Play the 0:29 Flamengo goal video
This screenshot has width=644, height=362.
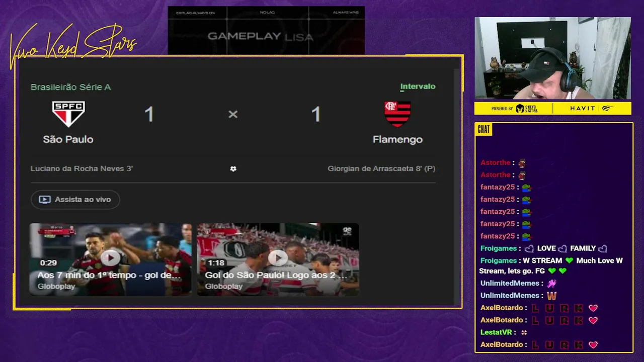(x=110, y=258)
